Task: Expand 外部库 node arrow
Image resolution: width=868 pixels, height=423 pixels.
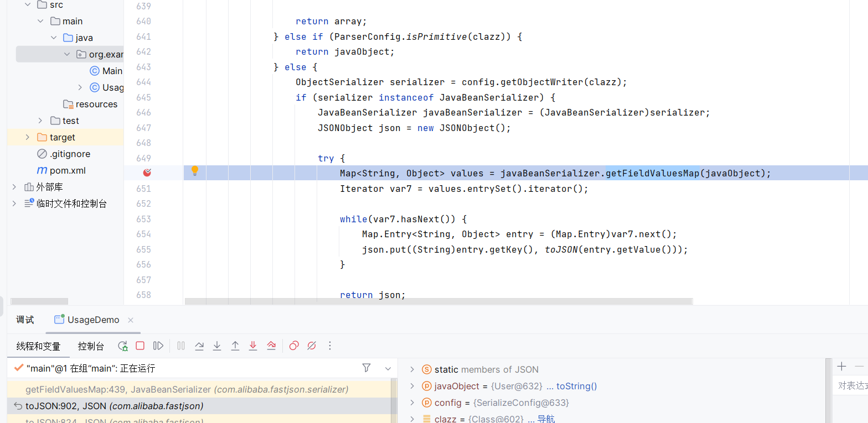Action: (x=14, y=187)
